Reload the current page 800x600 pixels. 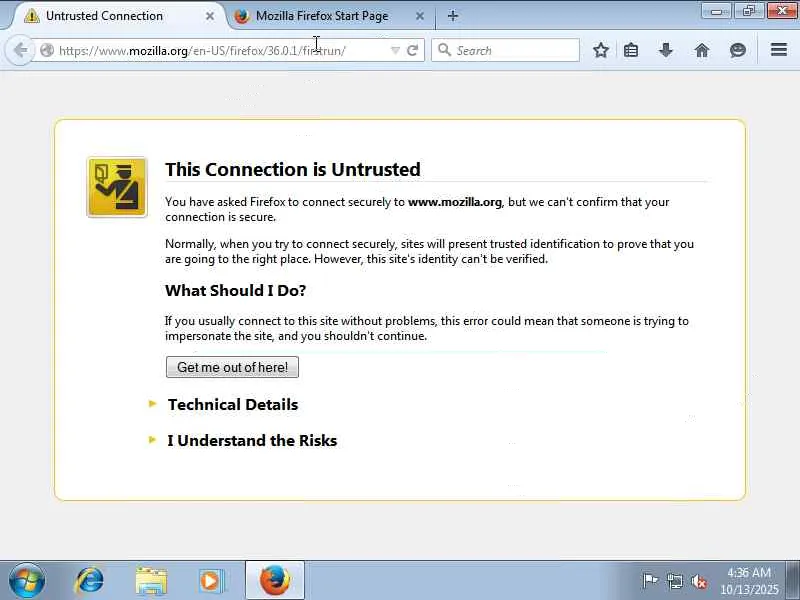point(412,50)
